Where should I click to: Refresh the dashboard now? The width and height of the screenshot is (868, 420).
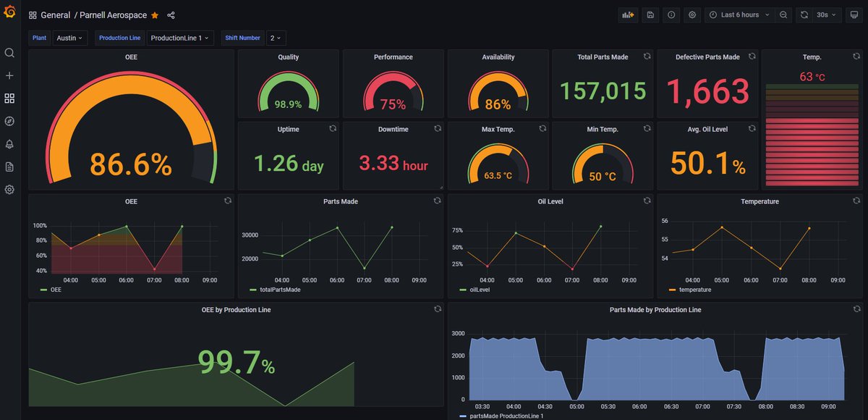point(804,14)
